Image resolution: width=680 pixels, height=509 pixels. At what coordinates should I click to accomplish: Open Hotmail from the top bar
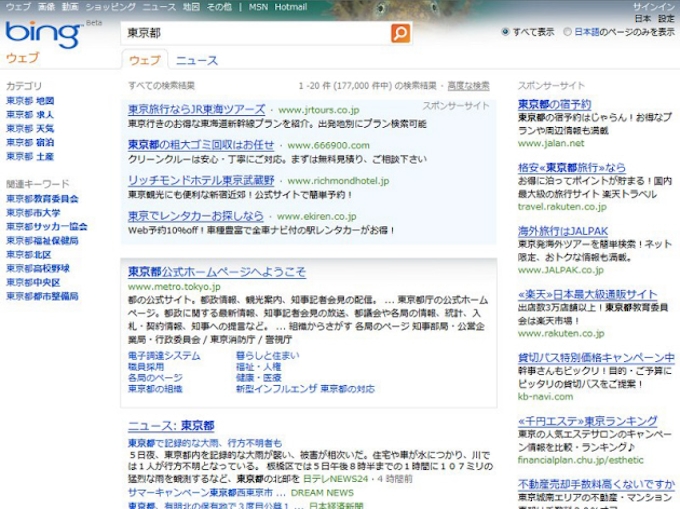pyautogui.click(x=291, y=6)
